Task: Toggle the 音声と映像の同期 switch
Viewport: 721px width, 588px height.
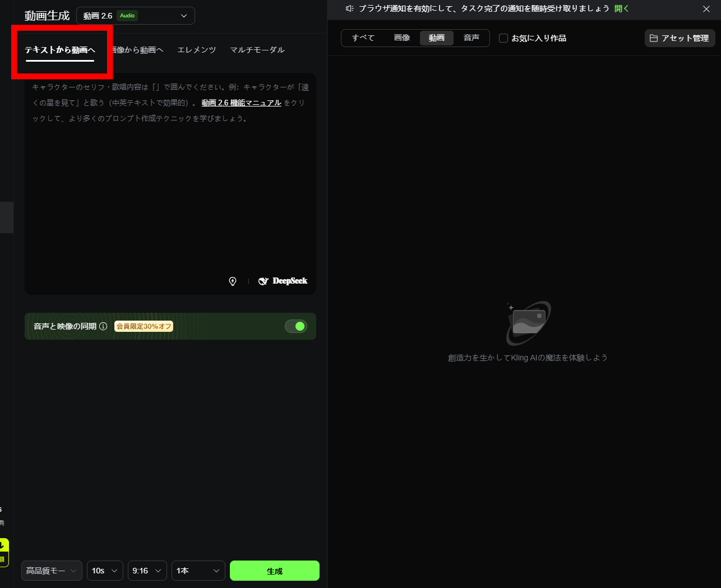Action: click(x=295, y=326)
